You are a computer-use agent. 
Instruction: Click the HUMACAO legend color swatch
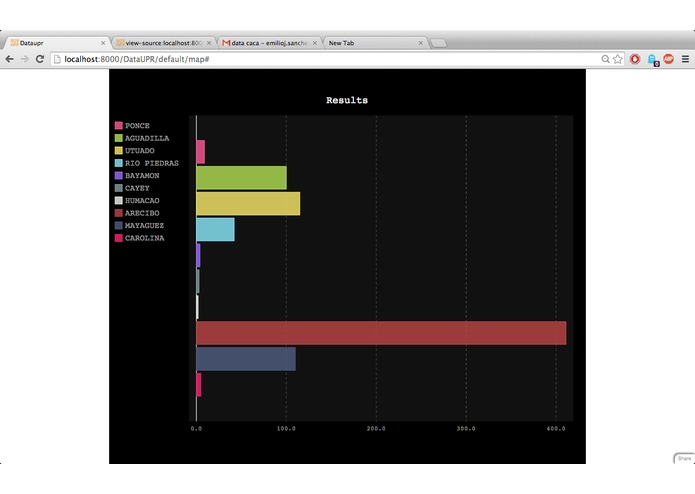click(x=118, y=200)
